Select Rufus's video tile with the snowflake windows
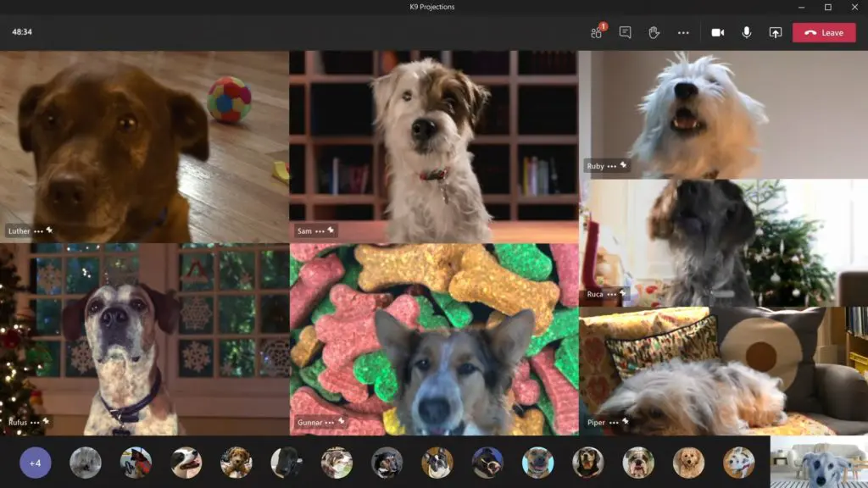 point(144,339)
